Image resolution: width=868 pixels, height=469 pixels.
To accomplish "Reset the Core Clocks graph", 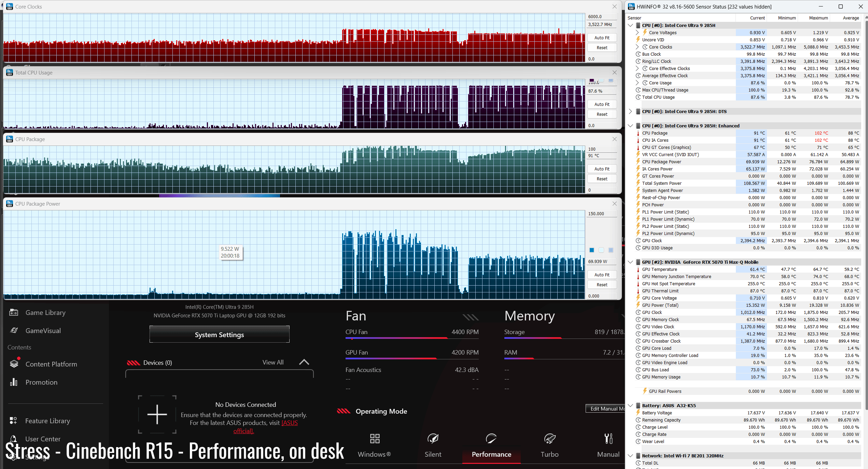I will click(x=602, y=47).
